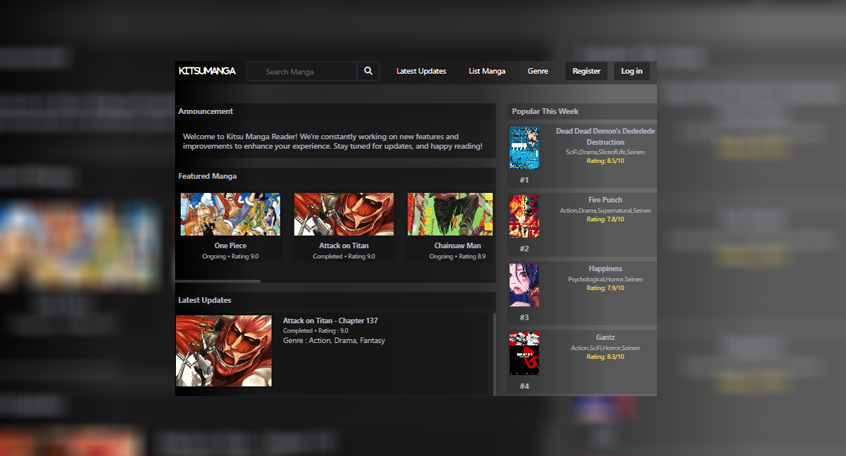Click the Gantz title
This screenshot has width=846, height=456.
click(x=605, y=337)
